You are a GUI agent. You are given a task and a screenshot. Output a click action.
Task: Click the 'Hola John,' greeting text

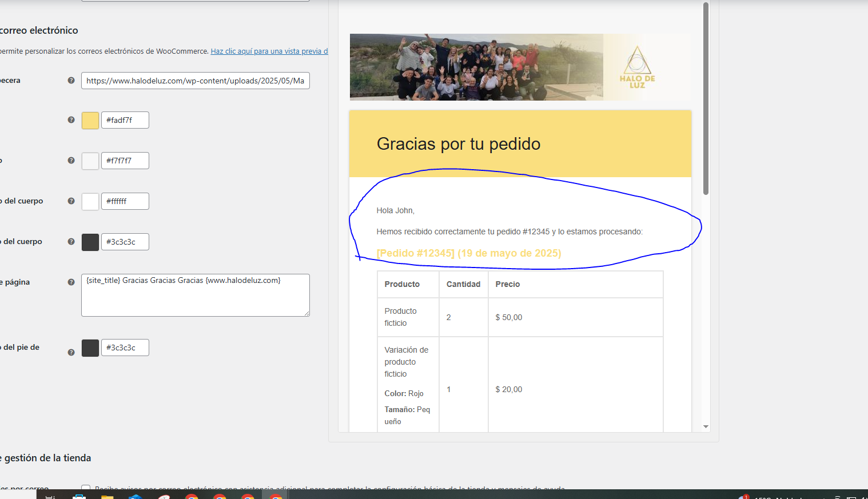[395, 210]
